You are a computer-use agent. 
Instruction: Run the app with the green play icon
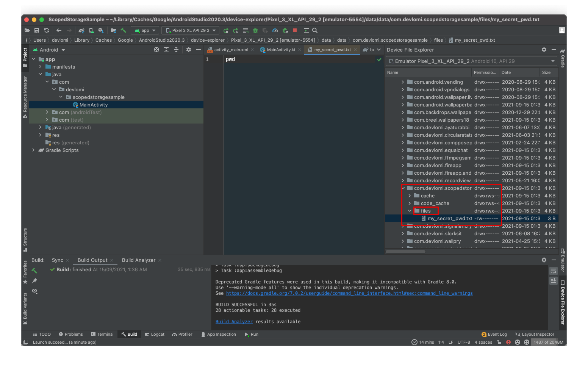coord(226,30)
